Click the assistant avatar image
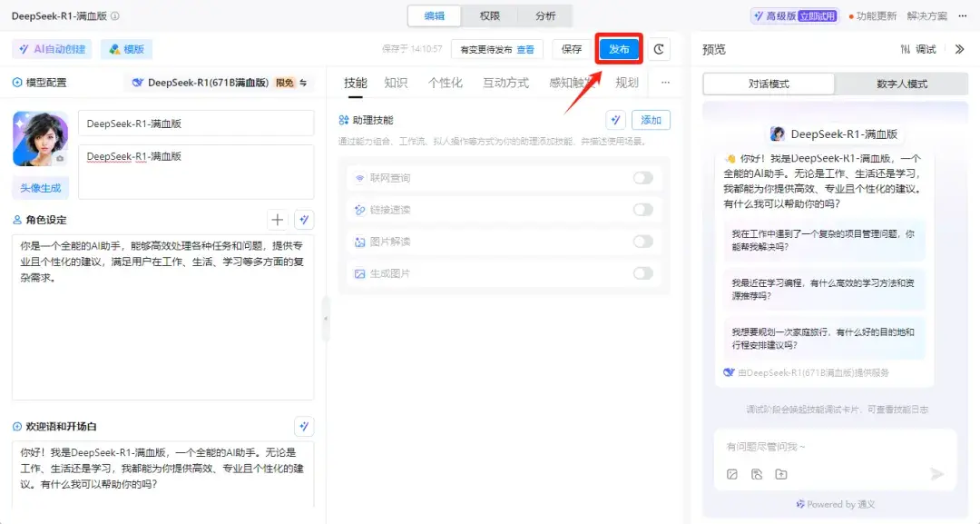 tap(40, 139)
